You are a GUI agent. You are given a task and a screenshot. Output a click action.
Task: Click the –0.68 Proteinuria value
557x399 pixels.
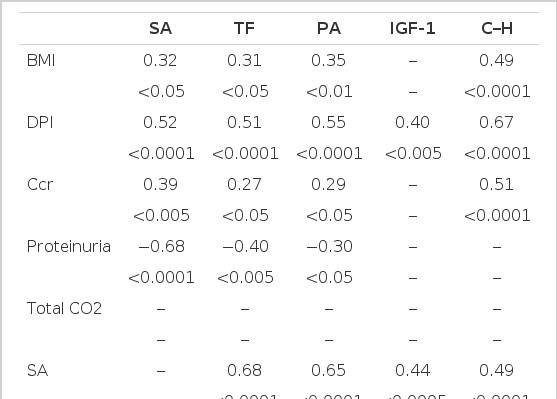(x=161, y=247)
